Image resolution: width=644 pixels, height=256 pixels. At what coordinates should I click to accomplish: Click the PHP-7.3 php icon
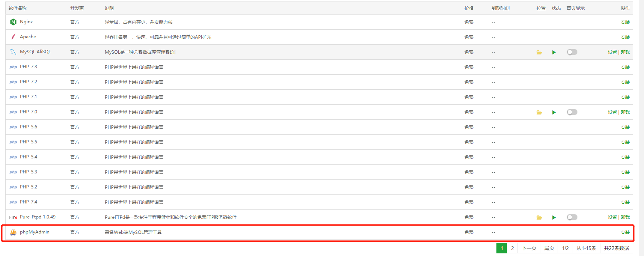tap(13, 67)
